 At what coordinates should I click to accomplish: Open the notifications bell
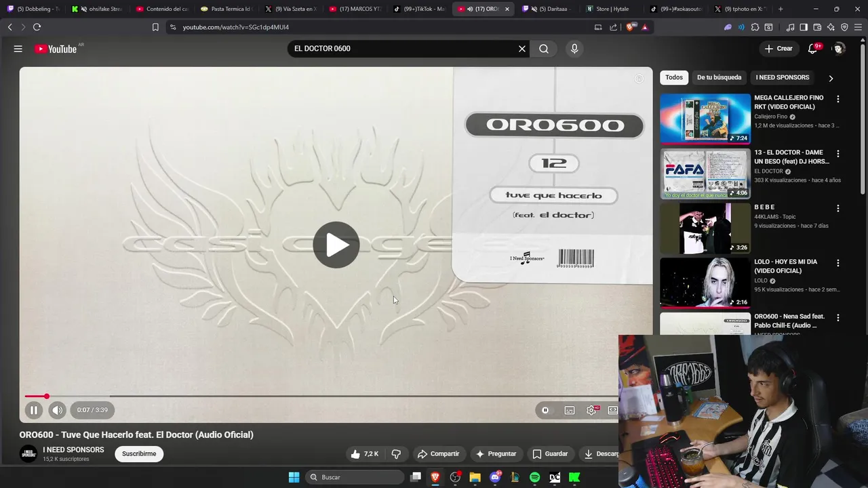812,49
